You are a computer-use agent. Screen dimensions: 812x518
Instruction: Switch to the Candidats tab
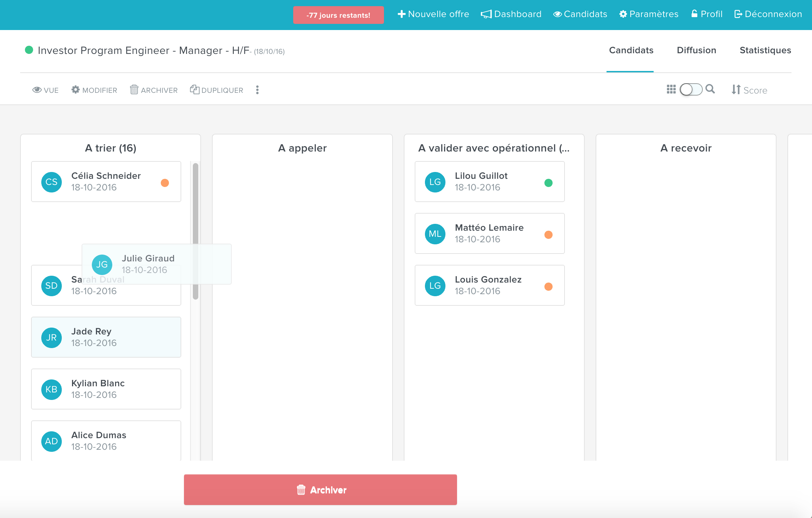[631, 51]
